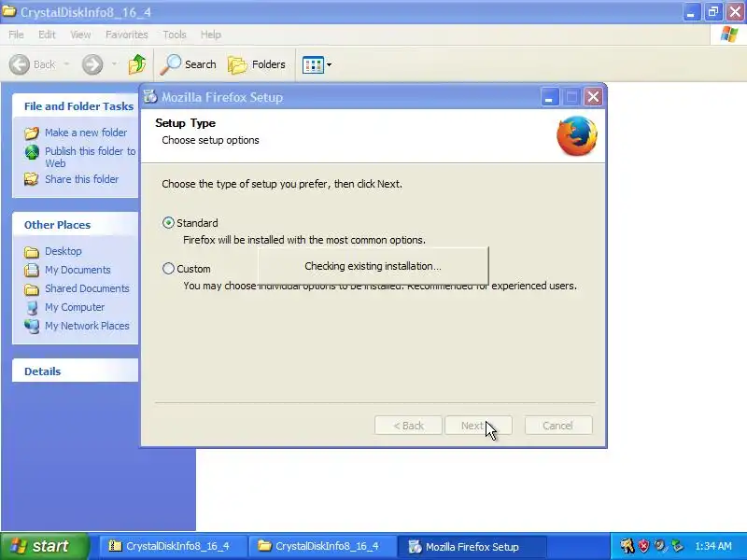The image size is (747, 560).
Task: Open Shared Documents in Other Places
Action: 87,288
